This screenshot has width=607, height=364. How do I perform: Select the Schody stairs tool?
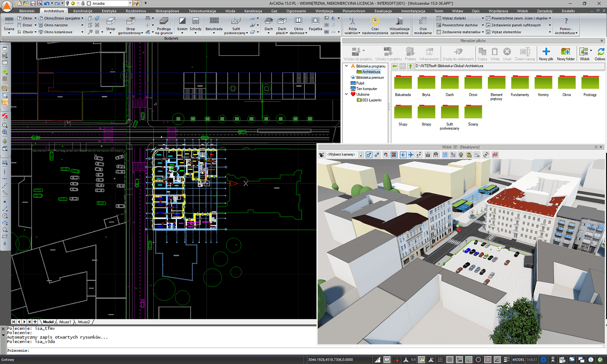tap(196, 25)
